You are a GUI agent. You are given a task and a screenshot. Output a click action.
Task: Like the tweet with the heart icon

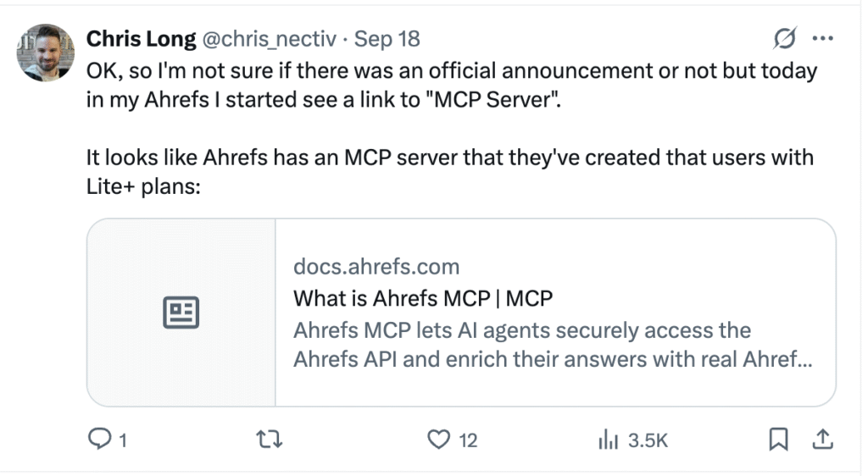(440, 439)
